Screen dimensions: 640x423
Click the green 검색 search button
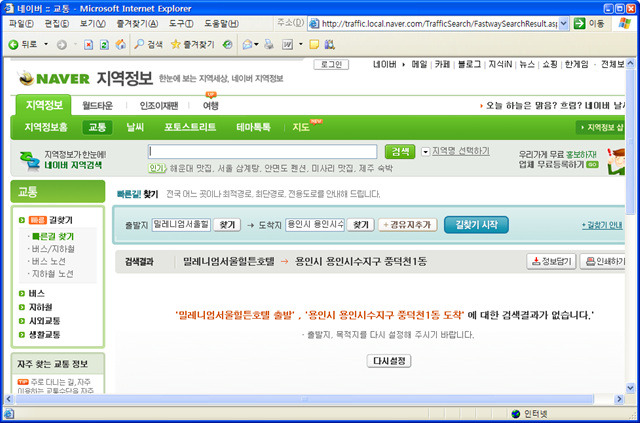[x=400, y=151]
